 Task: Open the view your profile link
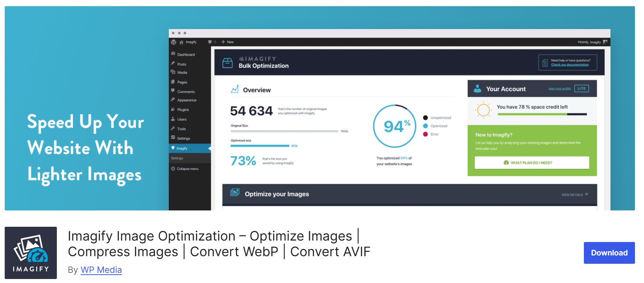coord(559,89)
